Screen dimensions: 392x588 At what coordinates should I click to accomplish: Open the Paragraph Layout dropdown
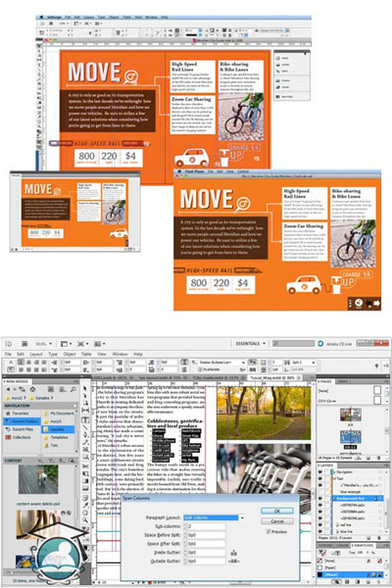coord(242,517)
